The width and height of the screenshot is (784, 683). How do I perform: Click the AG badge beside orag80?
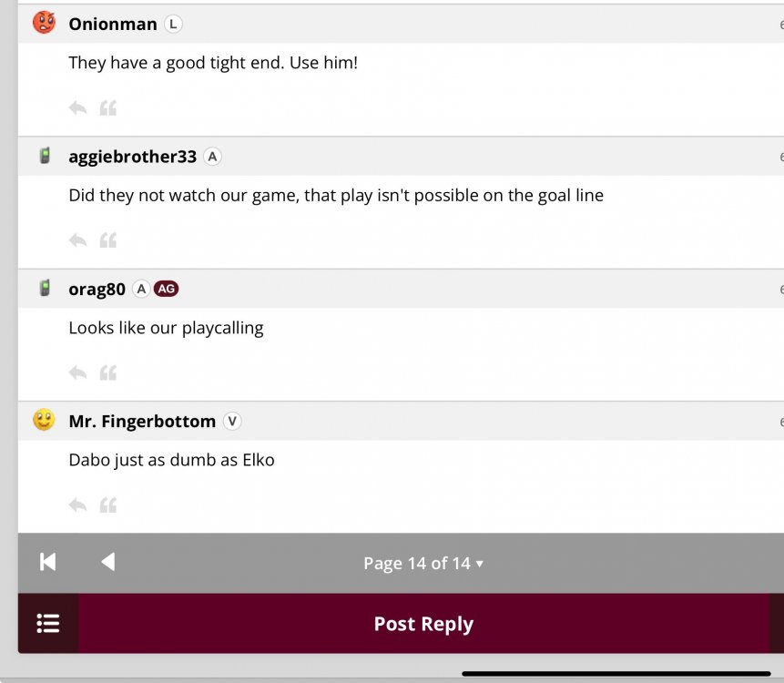tap(166, 289)
